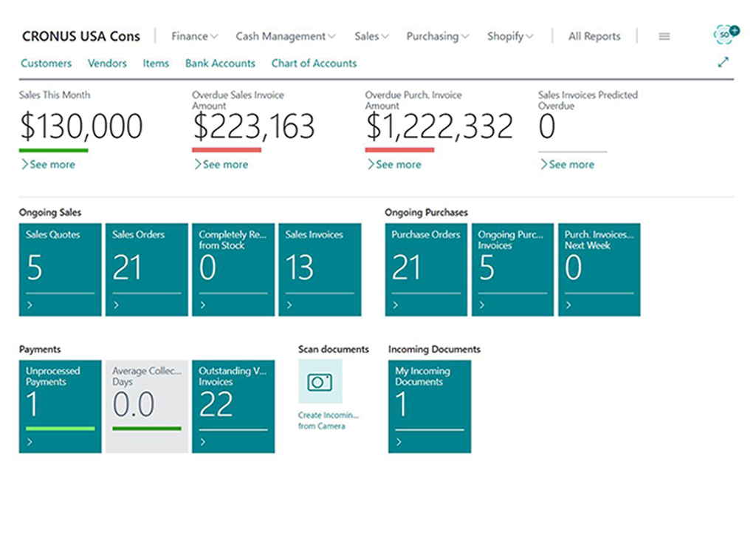
Task: Click arrow on Unprocessed Payments tile
Action: (30, 442)
